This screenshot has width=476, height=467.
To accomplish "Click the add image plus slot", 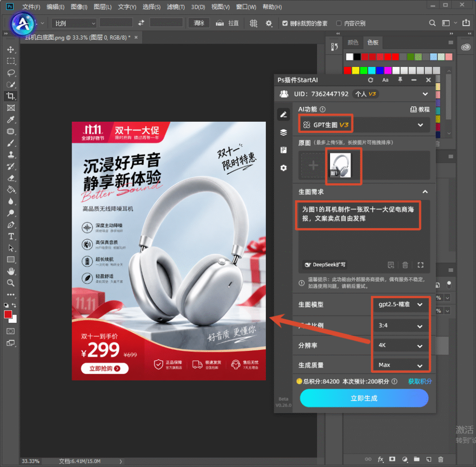I will (x=313, y=165).
